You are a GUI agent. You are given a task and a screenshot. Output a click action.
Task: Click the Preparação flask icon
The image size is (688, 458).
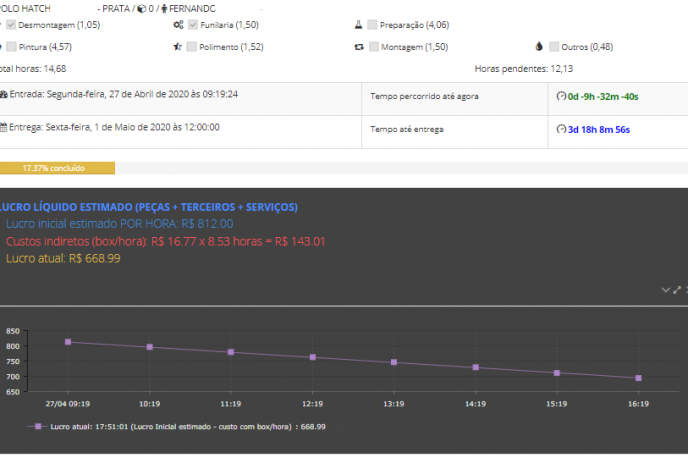[358, 24]
